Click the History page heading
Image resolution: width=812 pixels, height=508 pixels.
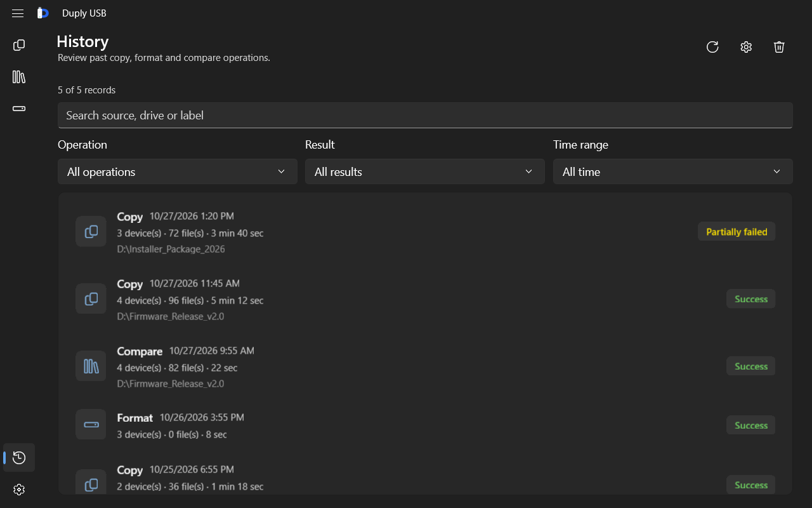coord(82,41)
